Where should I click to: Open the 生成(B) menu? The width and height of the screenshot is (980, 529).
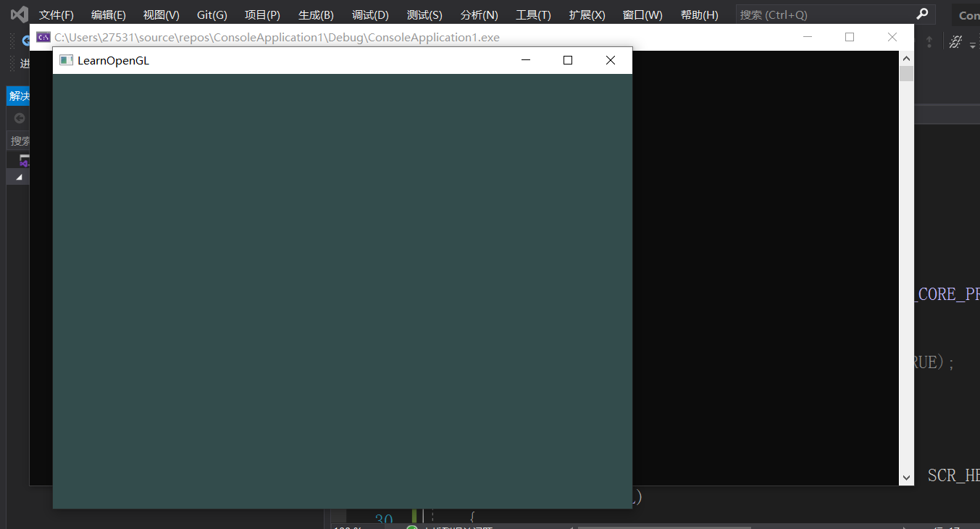(x=316, y=14)
